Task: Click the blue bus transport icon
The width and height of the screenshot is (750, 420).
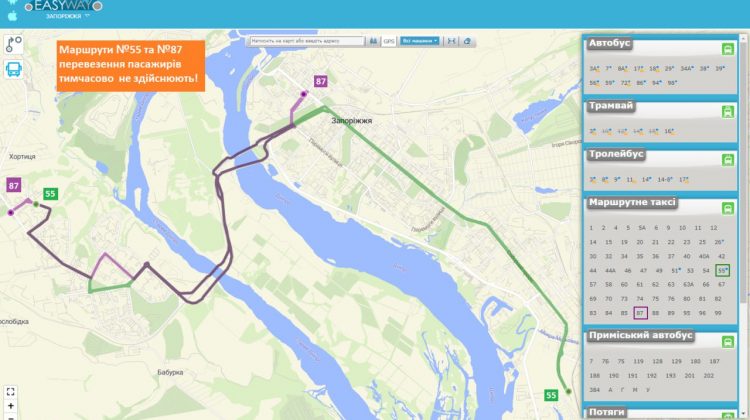Action: (13, 70)
